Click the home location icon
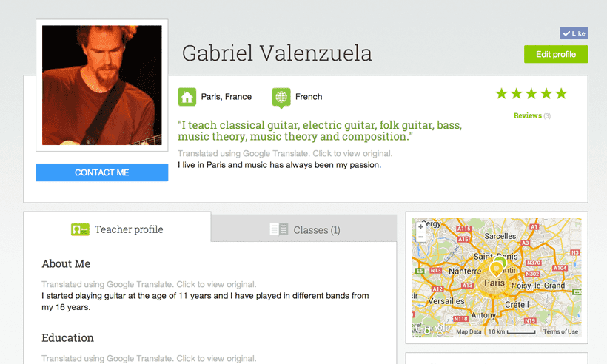This screenshot has height=364, width=607. click(187, 97)
